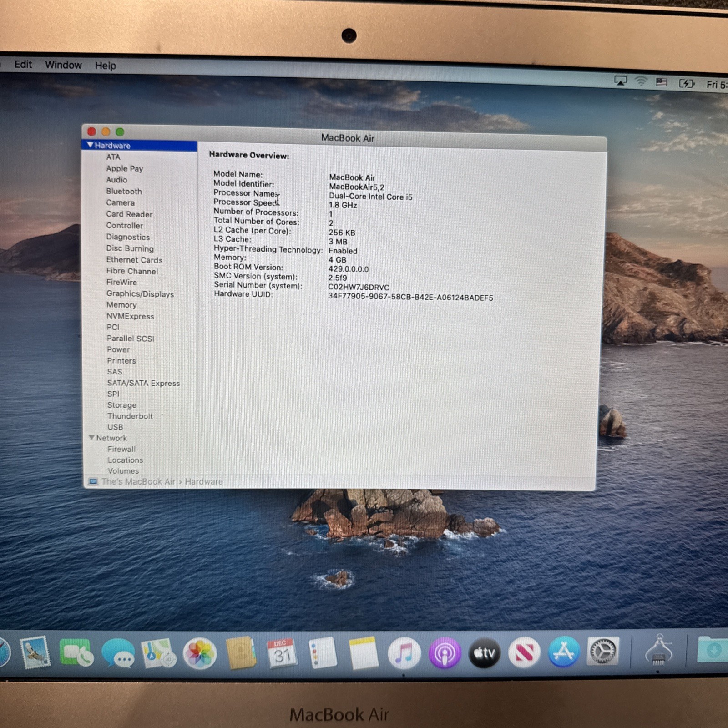The image size is (728, 728).
Task: Click The's MacBook Air in path bar
Action: click(138, 481)
